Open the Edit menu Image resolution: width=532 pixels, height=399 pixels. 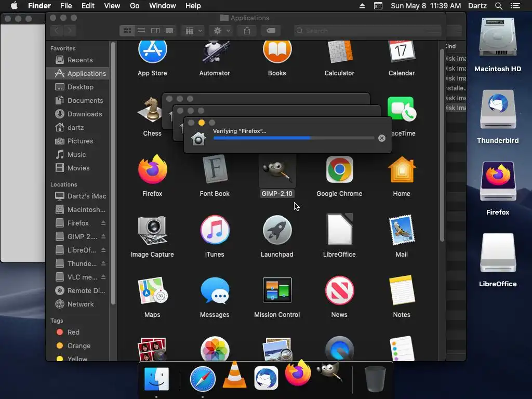88,6
